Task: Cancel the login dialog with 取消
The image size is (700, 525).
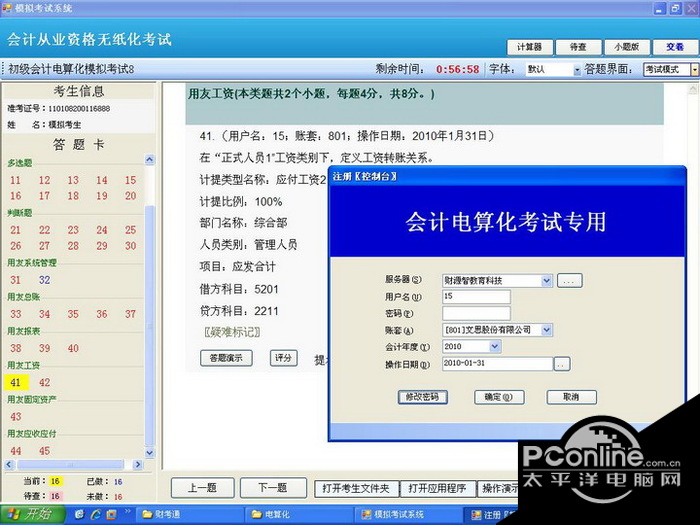Action: click(x=571, y=397)
